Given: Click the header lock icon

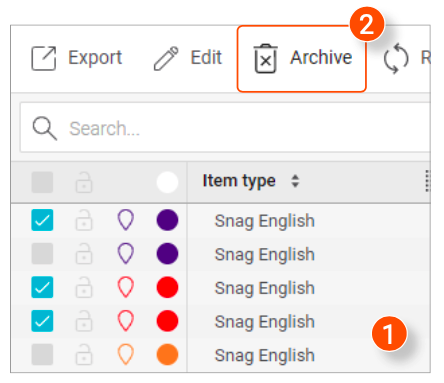Looking at the screenshot, I should tap(84, 182).
